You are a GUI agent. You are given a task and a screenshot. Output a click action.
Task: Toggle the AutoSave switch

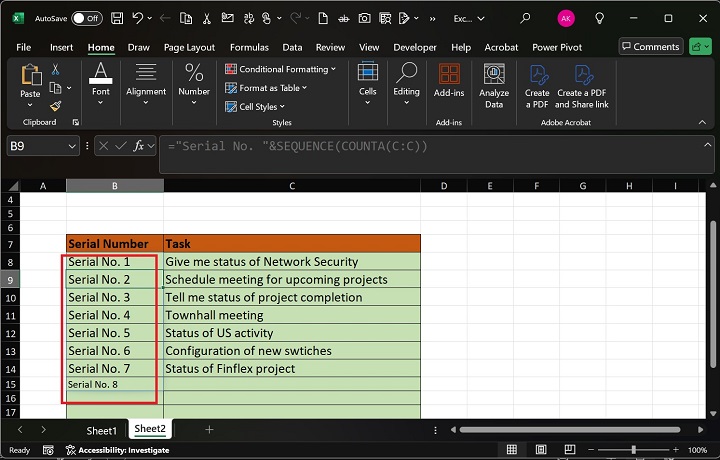[87, 18]
